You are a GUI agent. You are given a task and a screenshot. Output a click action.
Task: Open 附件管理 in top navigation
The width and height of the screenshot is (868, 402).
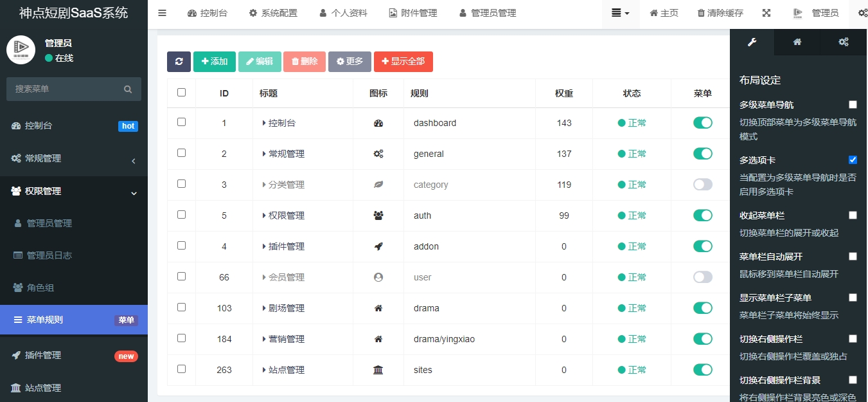coord(413,13)
